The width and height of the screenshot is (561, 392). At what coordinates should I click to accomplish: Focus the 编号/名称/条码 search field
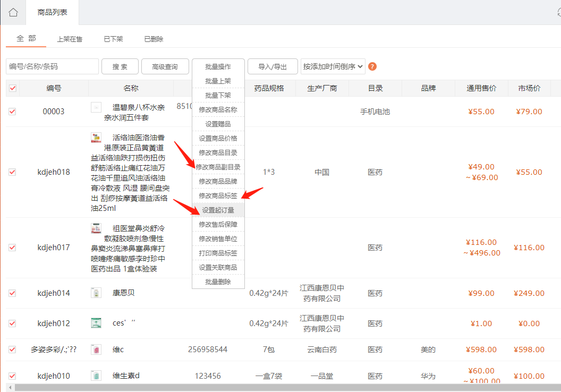pyautogui.click(x=52, y=66)
